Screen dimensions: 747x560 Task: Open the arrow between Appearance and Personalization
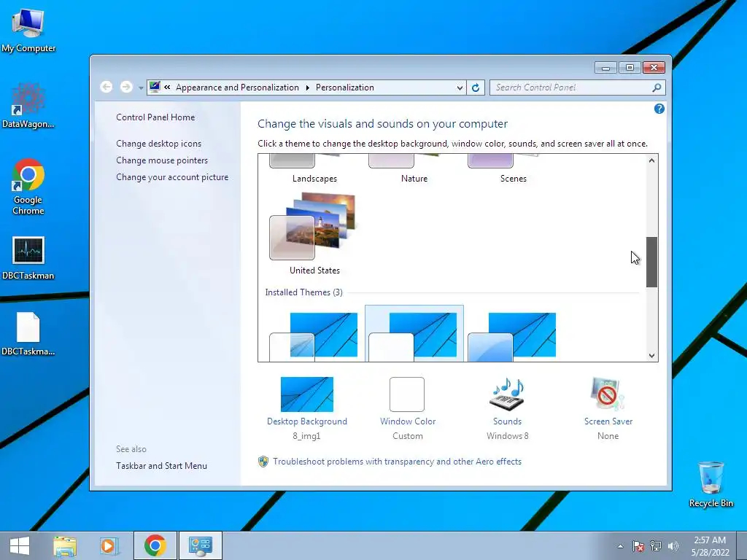pyautogui.click(x=307, y=87)
